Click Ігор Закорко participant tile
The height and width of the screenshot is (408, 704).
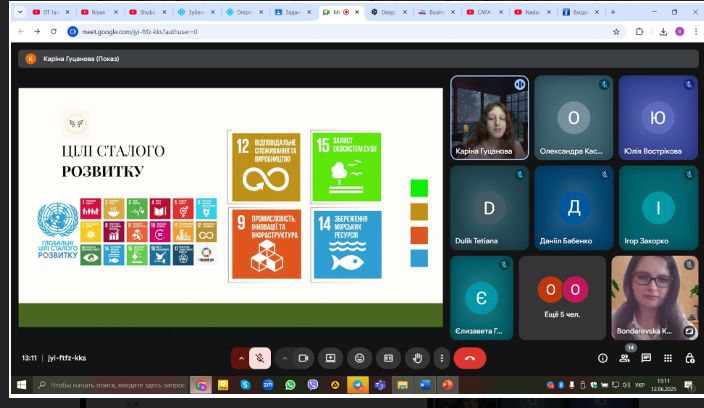pos(658,208)
